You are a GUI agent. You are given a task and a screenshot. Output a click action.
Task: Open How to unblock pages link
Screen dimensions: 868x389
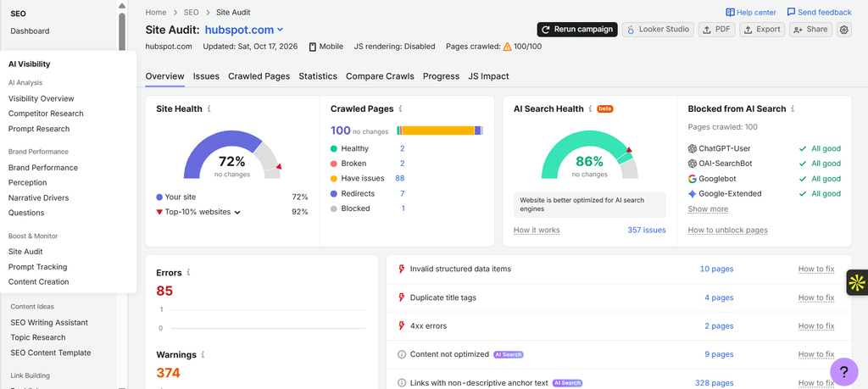pyautogui.click(x=728, y=231)
